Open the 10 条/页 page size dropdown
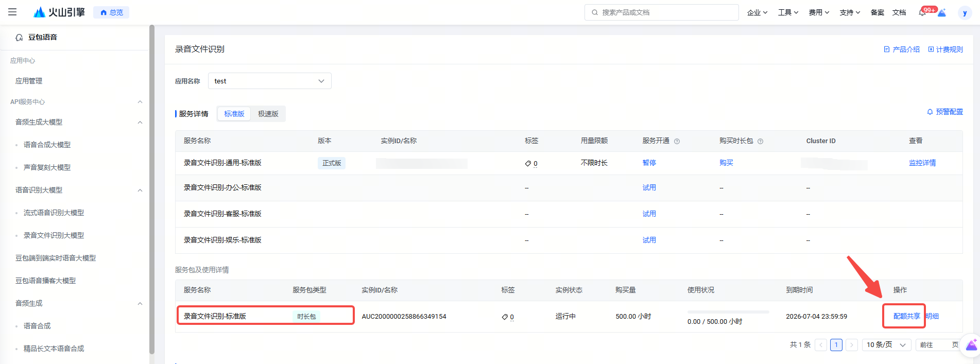Image resolution: width=980 pixels, height=364 pixels. pos(886,345)
